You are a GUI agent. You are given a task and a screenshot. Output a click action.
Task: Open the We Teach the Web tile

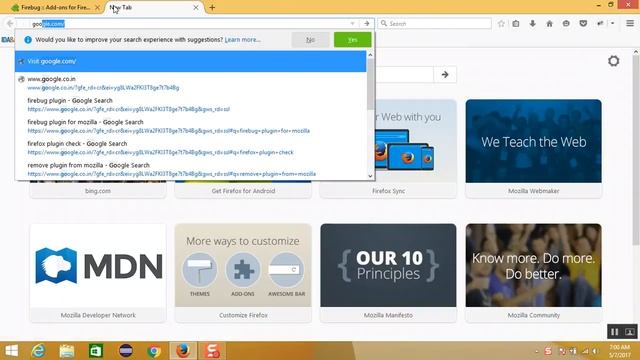pyautogui.click(x=533, y=141)
